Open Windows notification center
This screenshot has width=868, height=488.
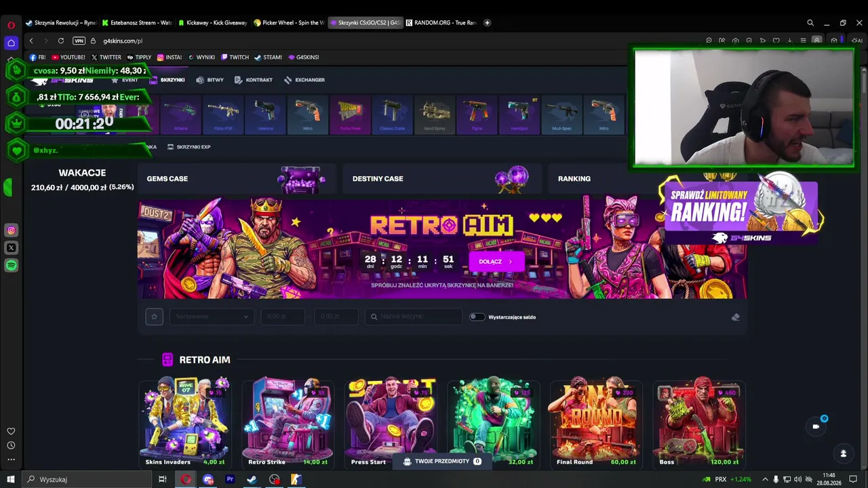coord(853,479)
